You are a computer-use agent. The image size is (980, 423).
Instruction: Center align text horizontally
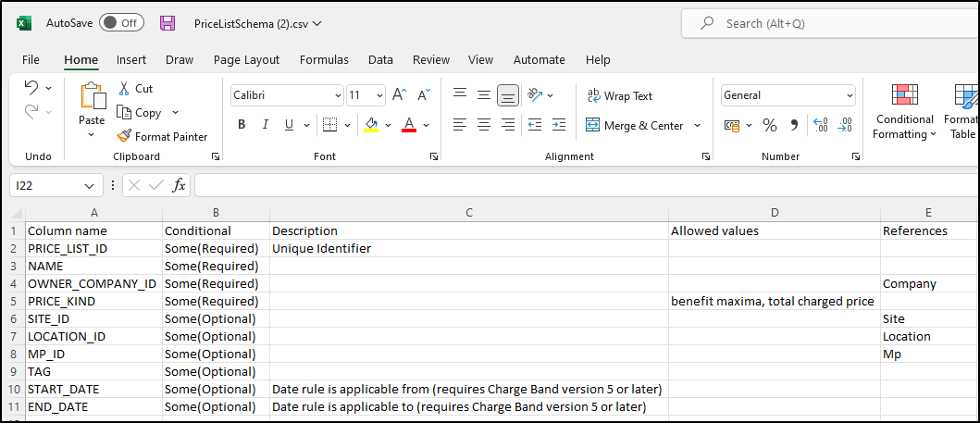[x=483, y=125]
